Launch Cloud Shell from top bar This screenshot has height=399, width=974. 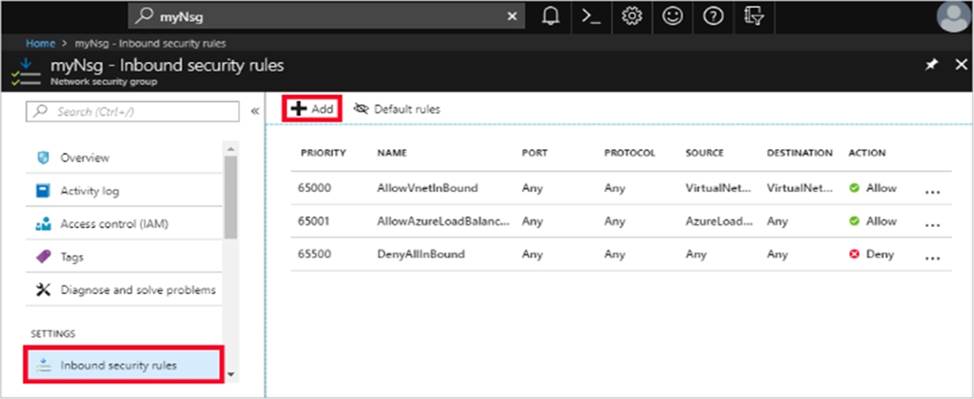click(x=591, y=17)
